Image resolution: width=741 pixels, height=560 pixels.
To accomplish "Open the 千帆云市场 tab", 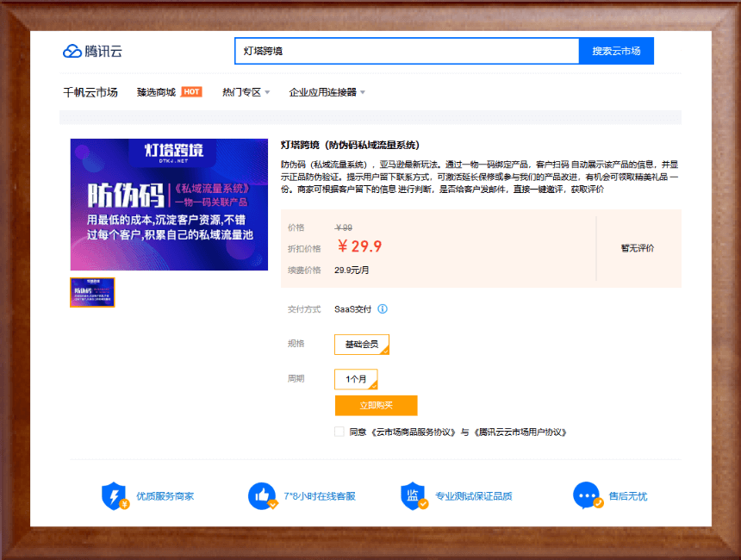I will pos(90,92).
